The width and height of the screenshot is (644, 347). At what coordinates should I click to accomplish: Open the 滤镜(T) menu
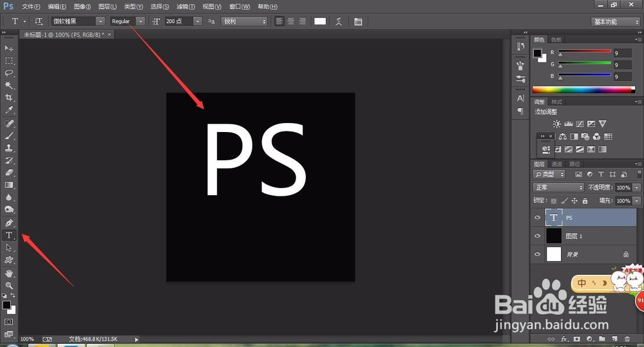point(185,6)
